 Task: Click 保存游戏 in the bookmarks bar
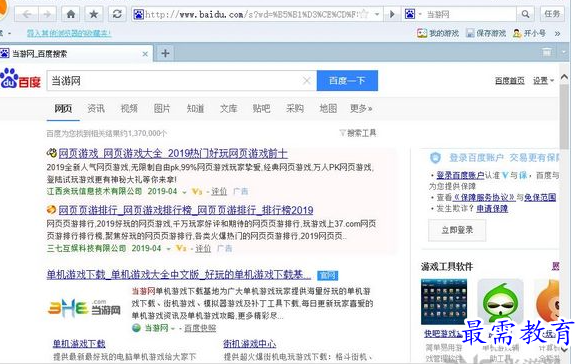[486, 33]
